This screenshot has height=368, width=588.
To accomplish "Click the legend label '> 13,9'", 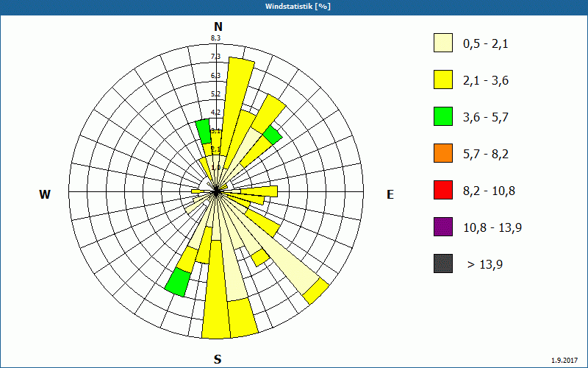I will (x=485, y=265).
